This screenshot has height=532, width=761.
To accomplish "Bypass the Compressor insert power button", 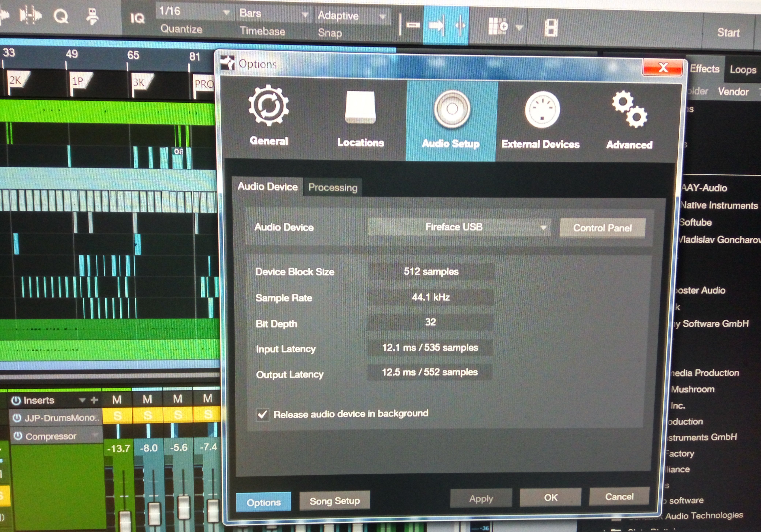I will [x=18, y=436].
